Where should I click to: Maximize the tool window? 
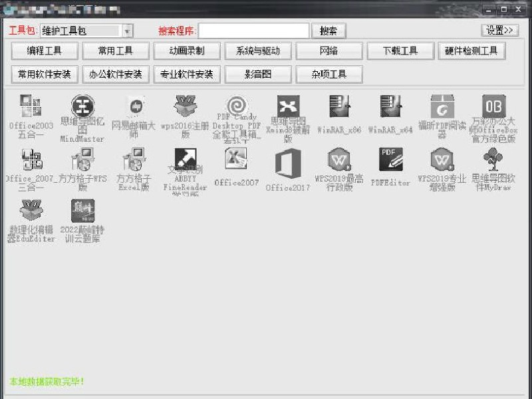click(504, 9)
